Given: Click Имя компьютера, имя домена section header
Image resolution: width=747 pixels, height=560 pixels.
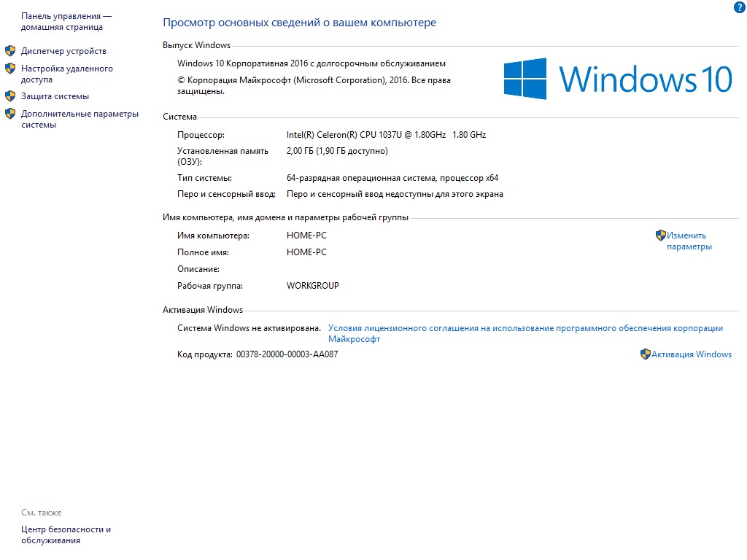Looking at the screenshot, I should 285,217.
